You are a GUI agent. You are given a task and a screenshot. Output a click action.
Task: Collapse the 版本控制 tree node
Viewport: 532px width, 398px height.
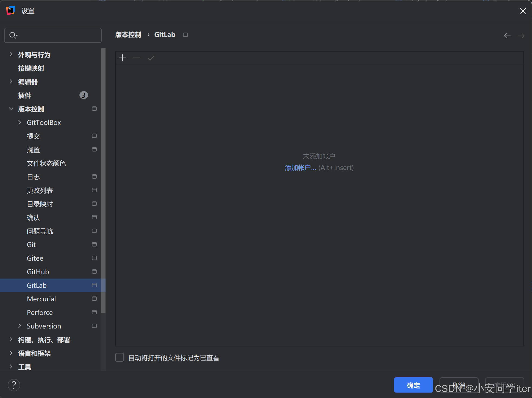(11, 109)
